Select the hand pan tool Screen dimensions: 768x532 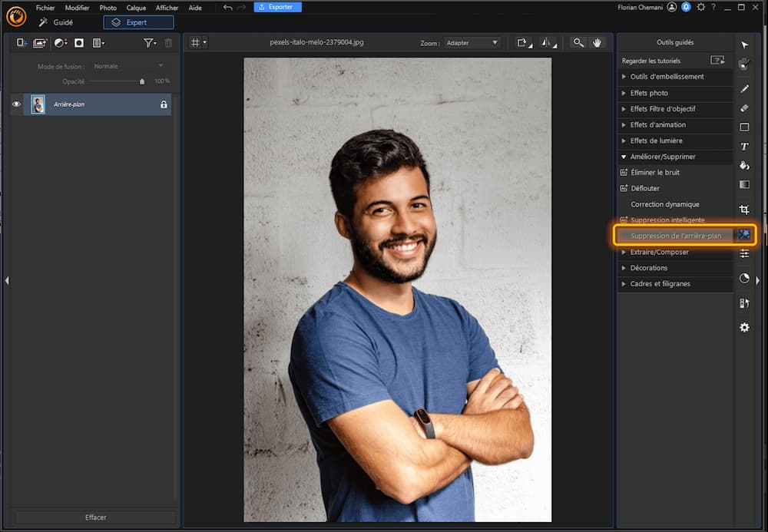597,42
